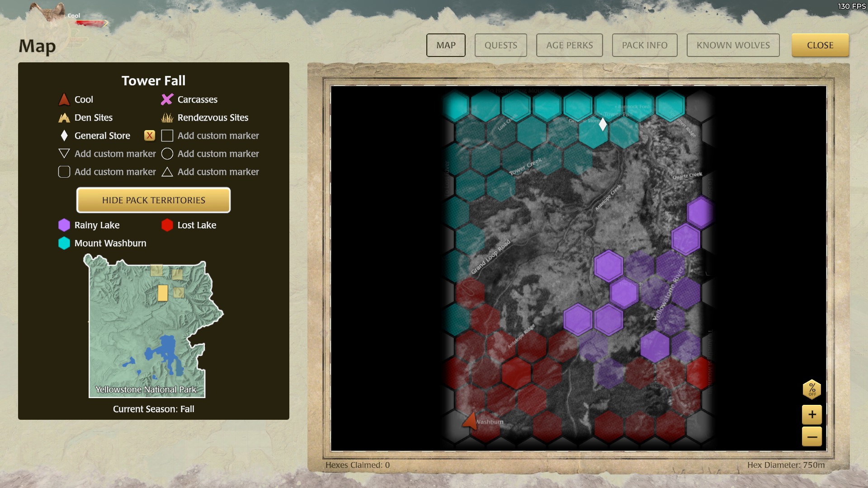This screenshot has height=488, width=868.
Task: View the Known Wolves tab
Action: pyautogui.click(x=733, y=45)
